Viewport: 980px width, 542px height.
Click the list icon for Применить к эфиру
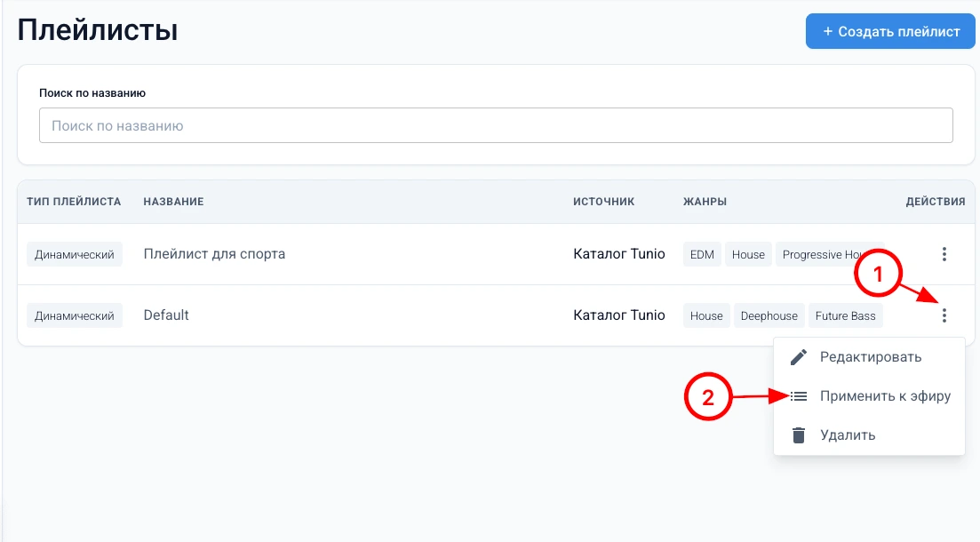(799, 396)
